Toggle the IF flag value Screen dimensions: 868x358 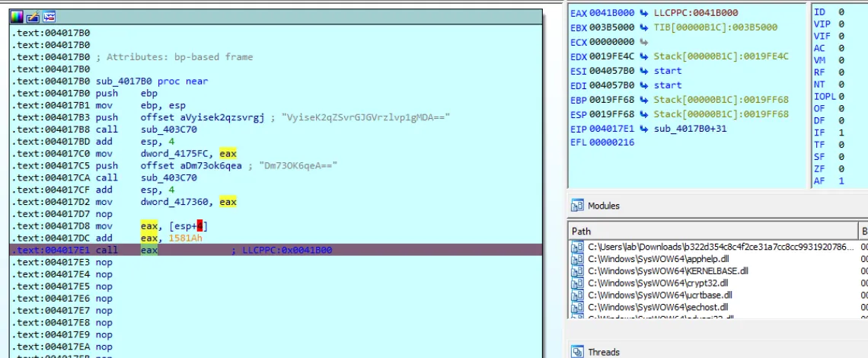click(841, 133)
